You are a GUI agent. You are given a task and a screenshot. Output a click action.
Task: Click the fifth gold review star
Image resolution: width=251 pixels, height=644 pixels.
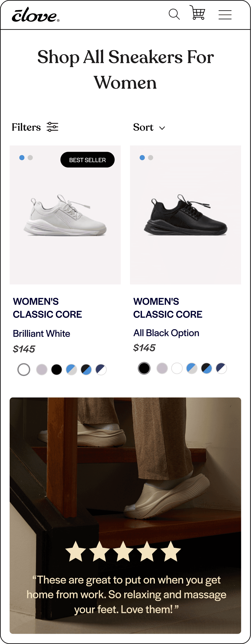[170, 551]
